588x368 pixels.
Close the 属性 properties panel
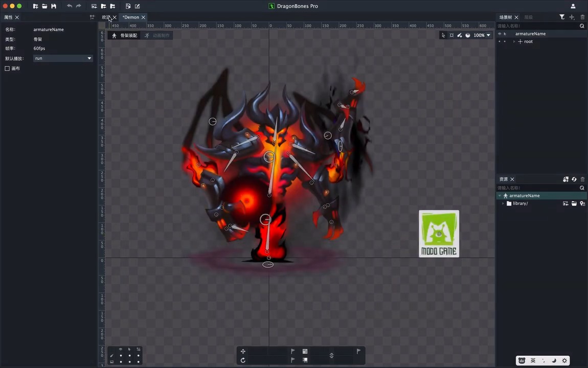(17, 17)
